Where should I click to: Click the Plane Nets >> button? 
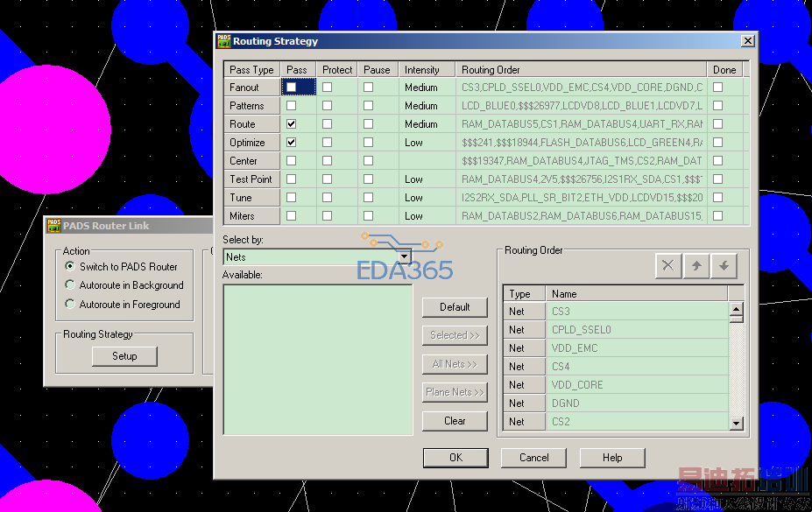coord(455,392)
